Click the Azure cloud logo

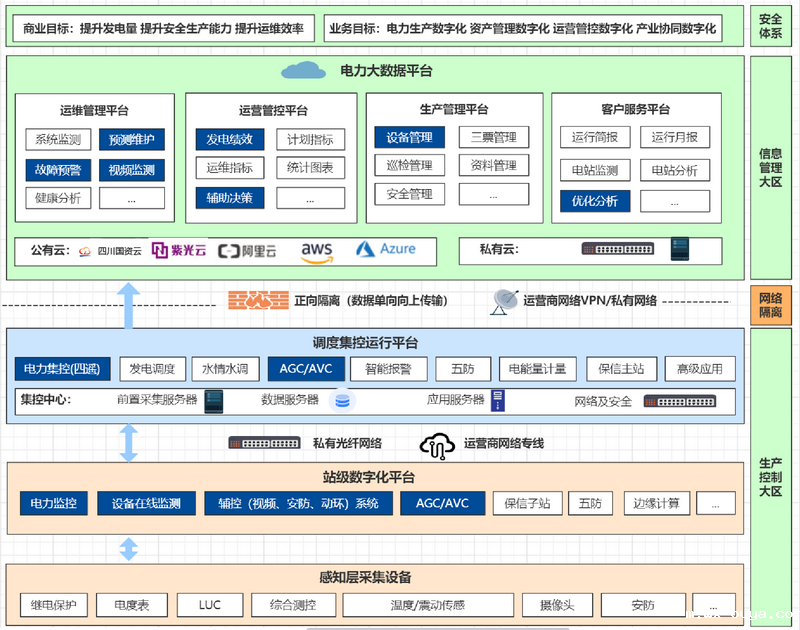(x=385, y=250)
